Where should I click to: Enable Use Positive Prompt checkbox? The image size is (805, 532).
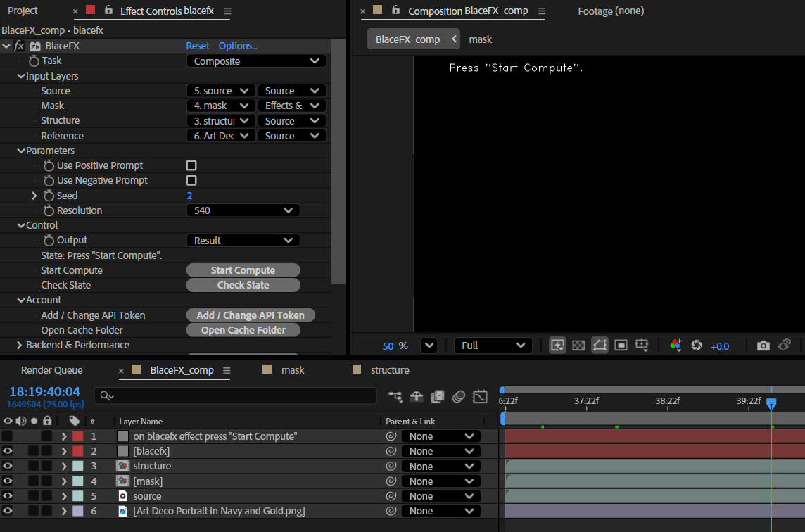click(x=191, y=165)
